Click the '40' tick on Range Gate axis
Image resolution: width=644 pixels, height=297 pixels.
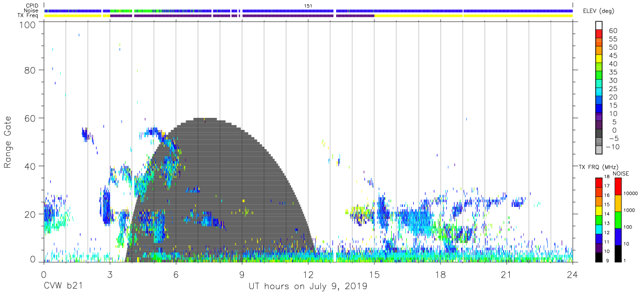point(31,166)
